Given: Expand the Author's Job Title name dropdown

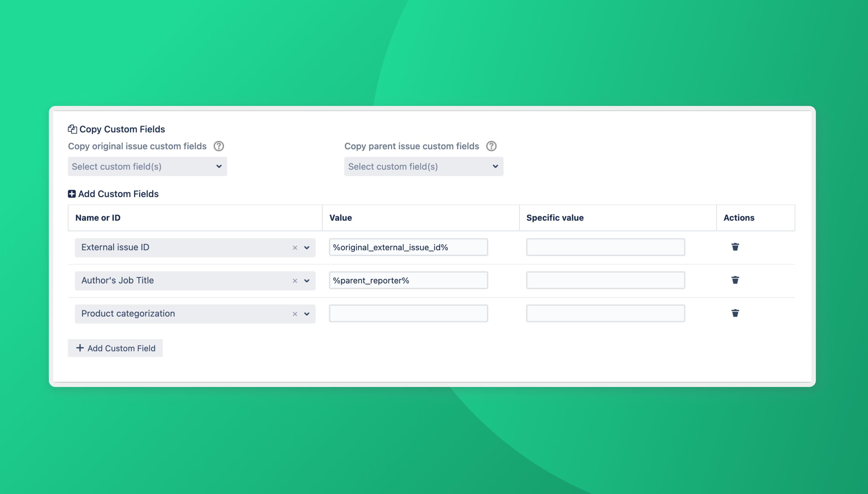Looking at the screenshot, I should pyautogui.click(x=307, y=281).
